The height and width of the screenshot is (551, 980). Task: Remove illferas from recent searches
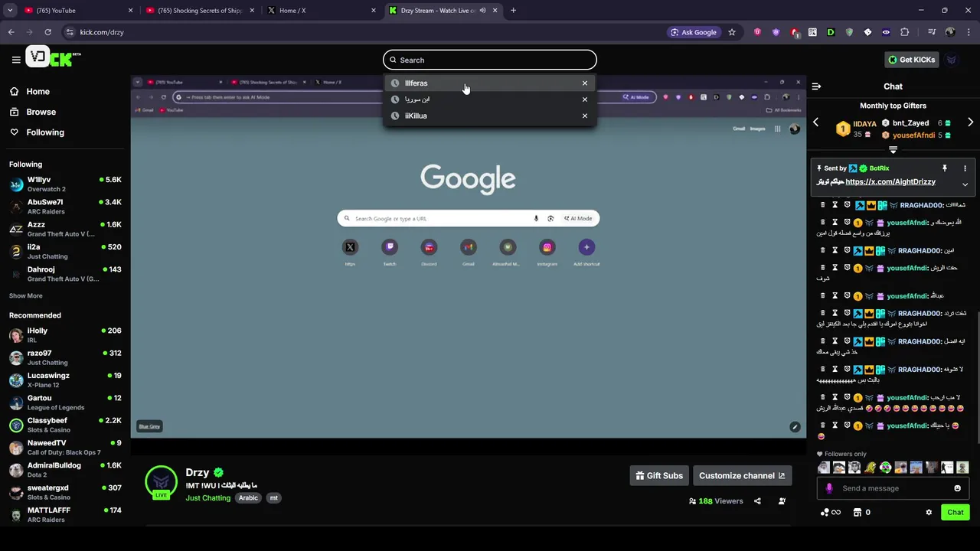pyautogui.click(x=585, y=83)
